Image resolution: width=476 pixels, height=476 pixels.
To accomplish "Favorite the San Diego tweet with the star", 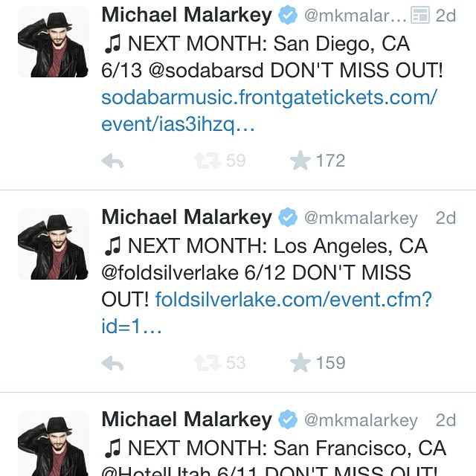I will [300, 161].
